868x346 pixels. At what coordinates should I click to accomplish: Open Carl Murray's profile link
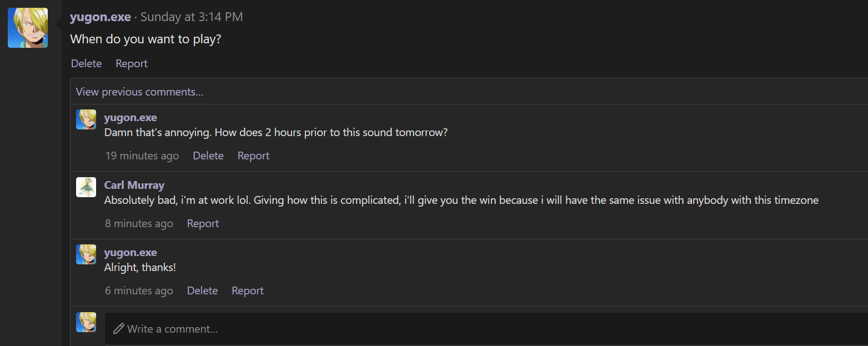[x=134, y=185]
